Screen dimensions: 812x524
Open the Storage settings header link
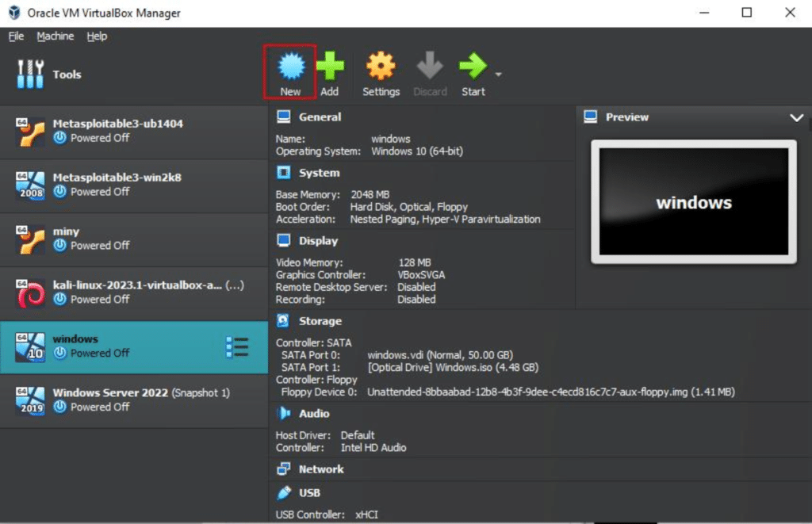tap(320, 321)
